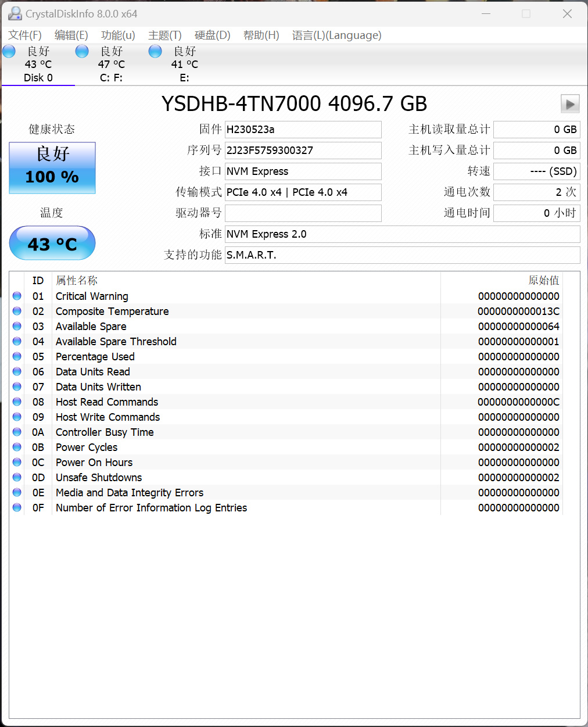The height and width of the screenshot is (727, 588).
Task: Open the 硬盘(D) menu
Action: (x=212, y=35)
